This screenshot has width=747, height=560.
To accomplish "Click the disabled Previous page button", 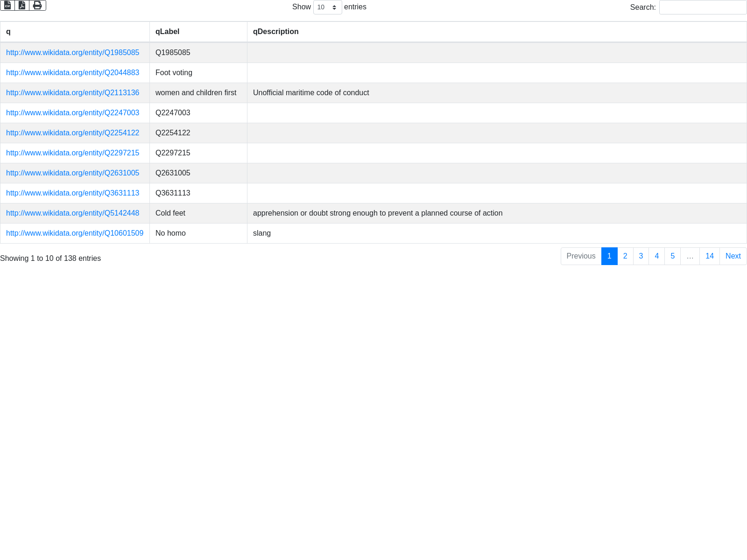I will (581, 256).
